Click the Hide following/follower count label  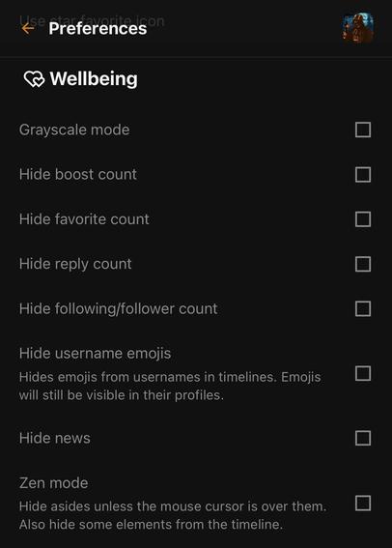coord(119,309)
